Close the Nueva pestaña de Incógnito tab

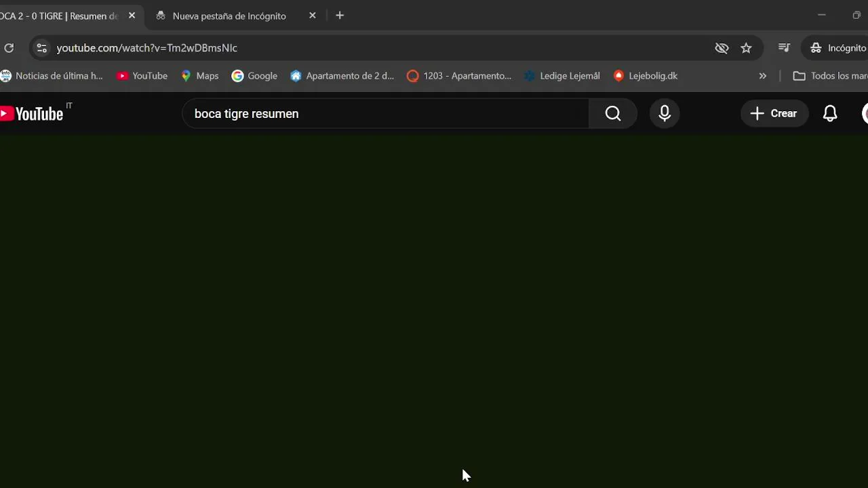tap(312, 16)
